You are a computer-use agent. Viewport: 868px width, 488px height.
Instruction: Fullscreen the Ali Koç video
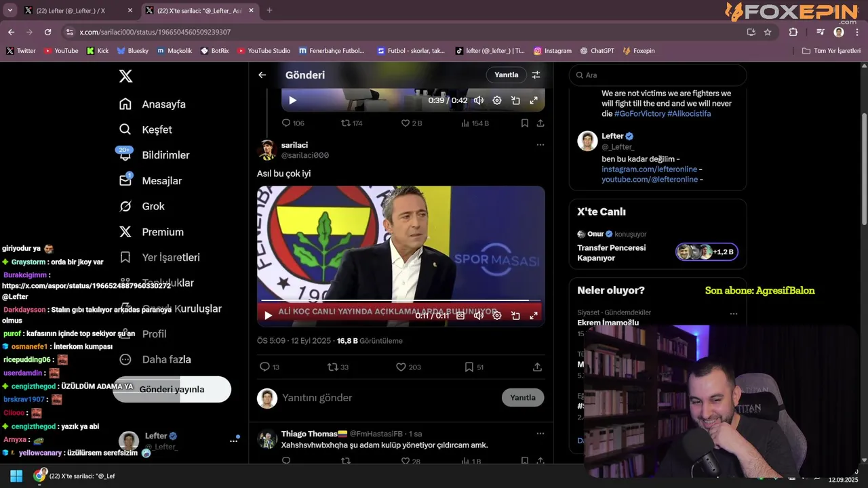coord(534,315)
